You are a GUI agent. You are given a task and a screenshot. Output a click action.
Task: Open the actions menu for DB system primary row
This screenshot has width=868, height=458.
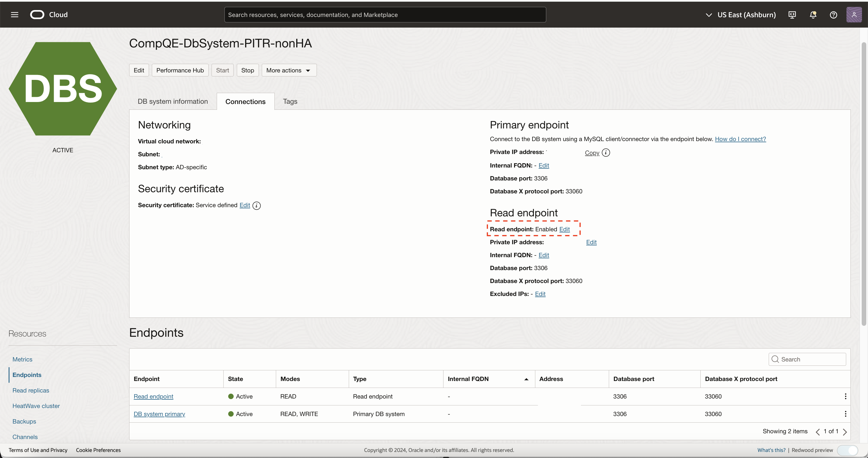(x=845, y=414)
